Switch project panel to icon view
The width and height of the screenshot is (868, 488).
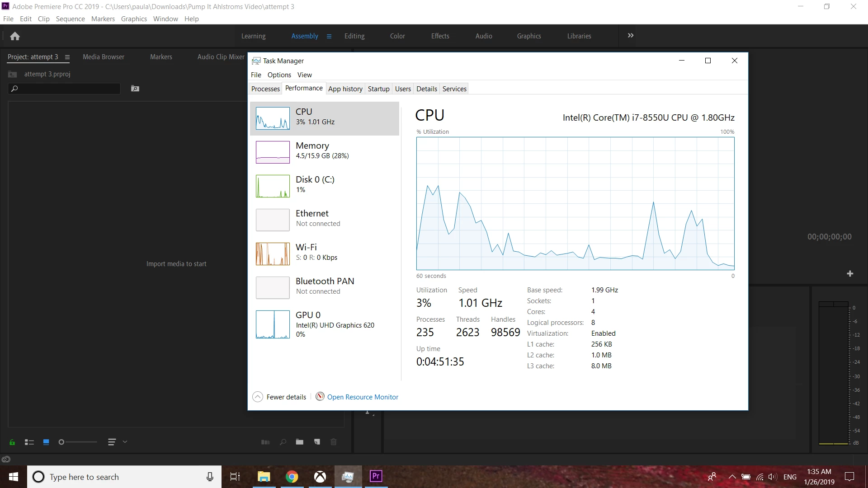click(46, 442)
